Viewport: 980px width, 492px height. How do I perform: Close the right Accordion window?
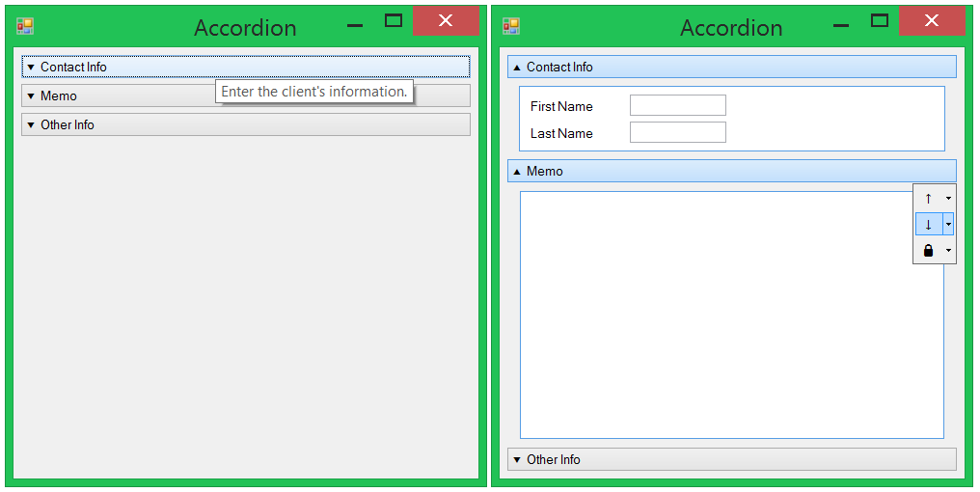point(932,20)
